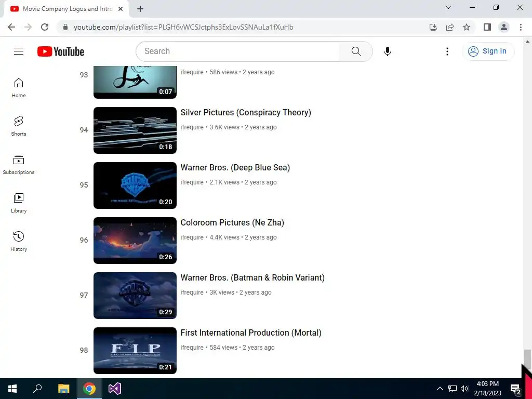Open the volume control in tray
The width and height of the screenshot is (532, 399).
(464, 389)
